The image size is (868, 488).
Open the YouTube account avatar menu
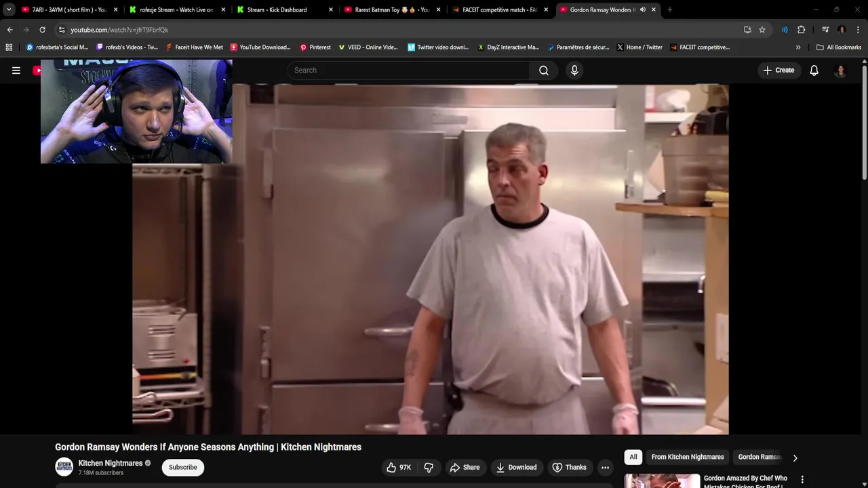coord(840,70)
